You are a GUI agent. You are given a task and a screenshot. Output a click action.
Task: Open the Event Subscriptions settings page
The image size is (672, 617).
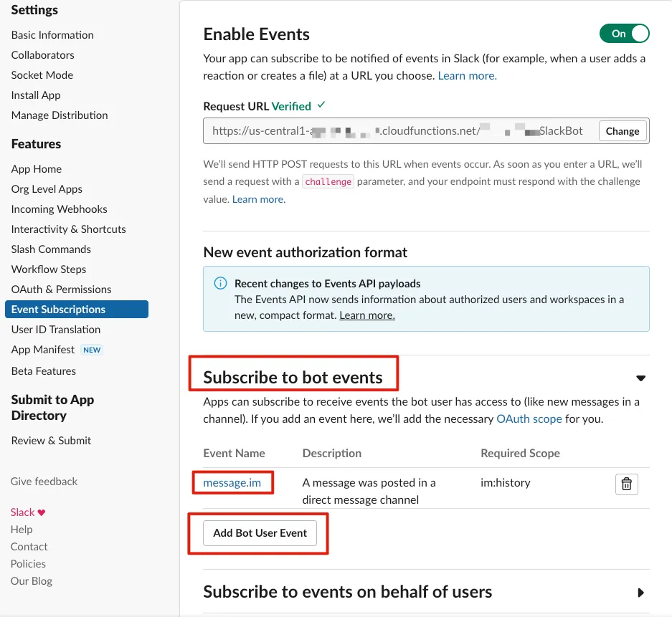tap(58, 310)
